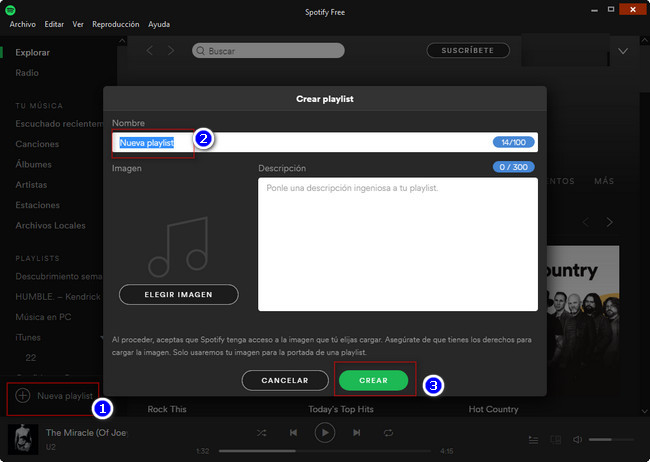Open the playlist named 22

tap(31, 358)
